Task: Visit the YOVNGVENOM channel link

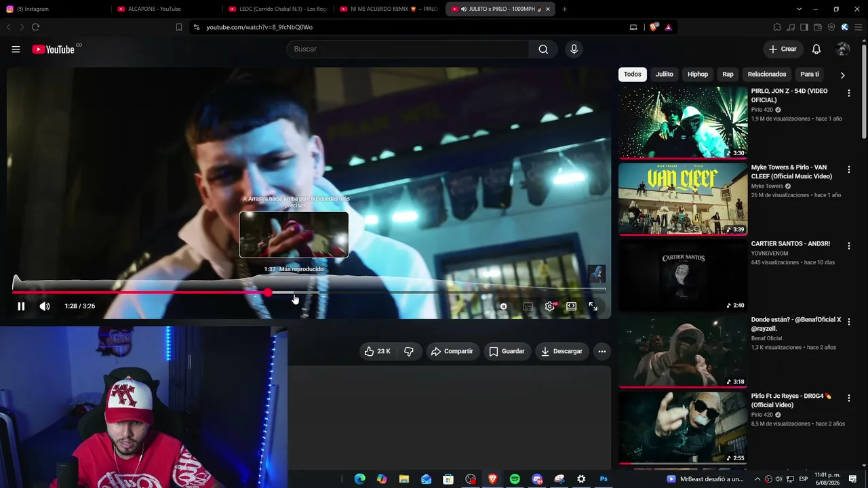Action: click(x=770, y=253)
